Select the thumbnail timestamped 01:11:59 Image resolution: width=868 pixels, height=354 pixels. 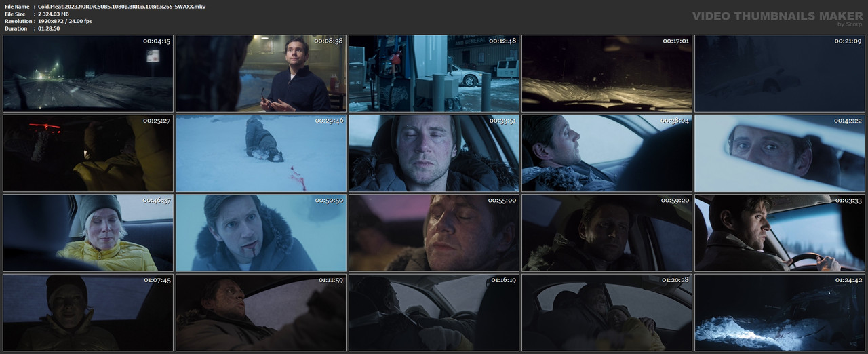[x=261, y=313]
